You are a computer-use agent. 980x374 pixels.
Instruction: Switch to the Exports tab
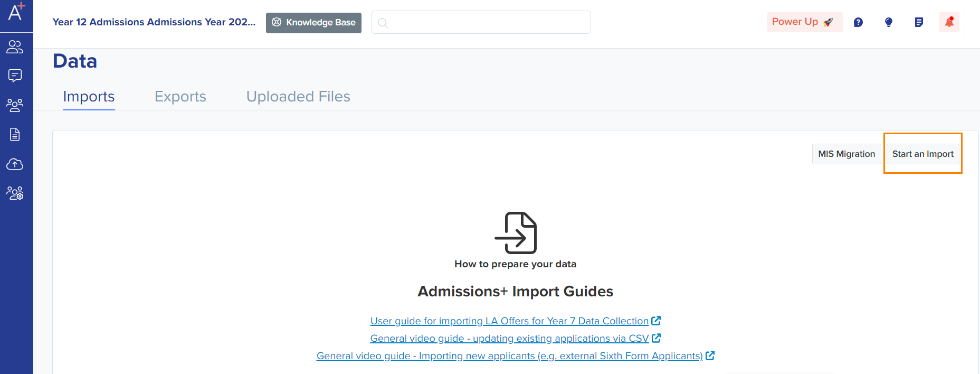click(180, 97)
